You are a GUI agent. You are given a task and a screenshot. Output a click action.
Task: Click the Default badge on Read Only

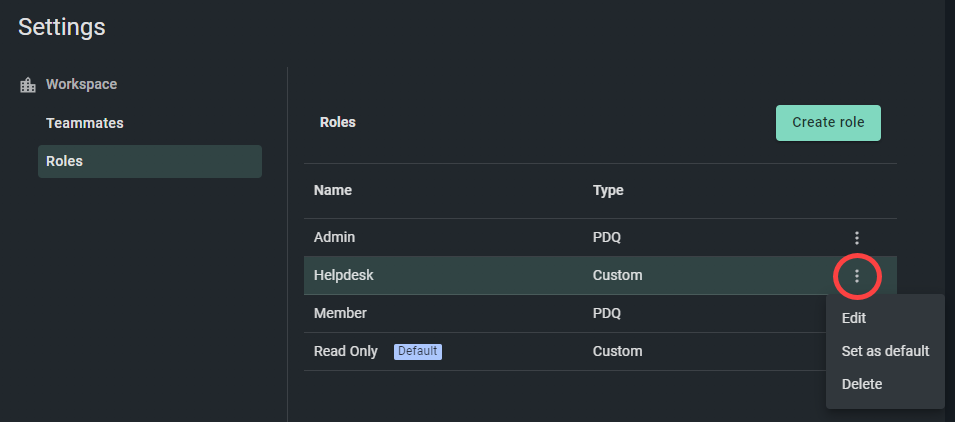(418, 351)
